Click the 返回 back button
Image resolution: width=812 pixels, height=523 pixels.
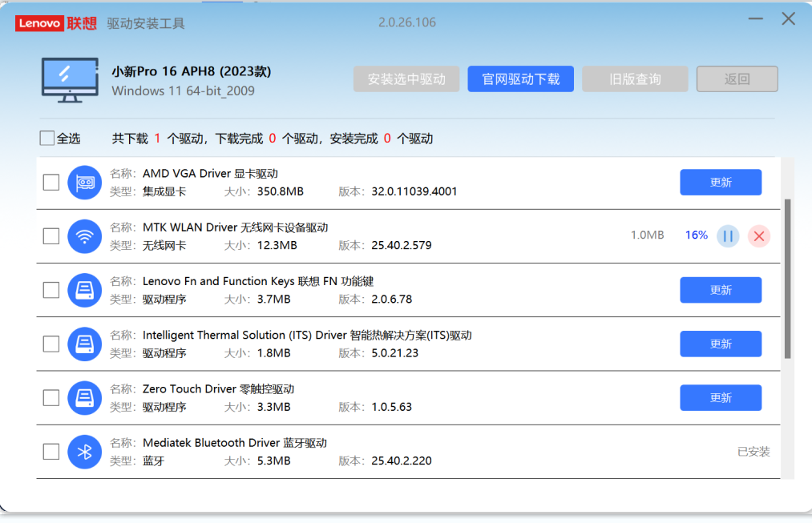[x=737, y=79]
